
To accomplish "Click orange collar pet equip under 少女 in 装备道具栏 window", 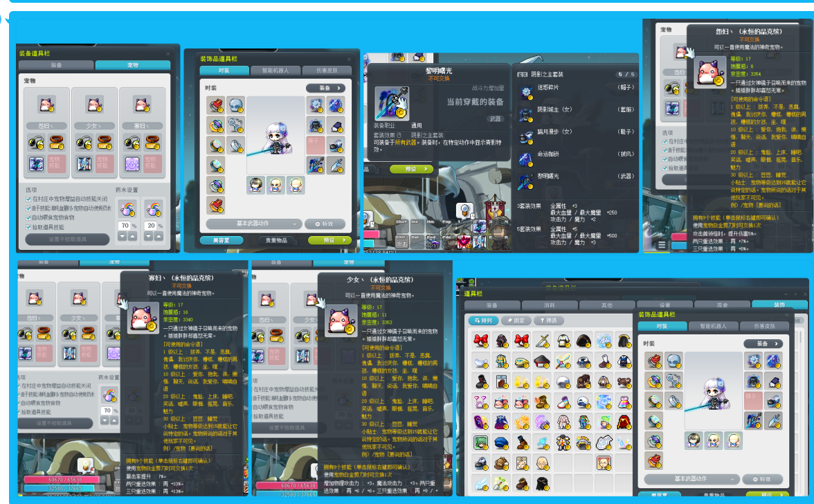I will (x=105, y=142).
